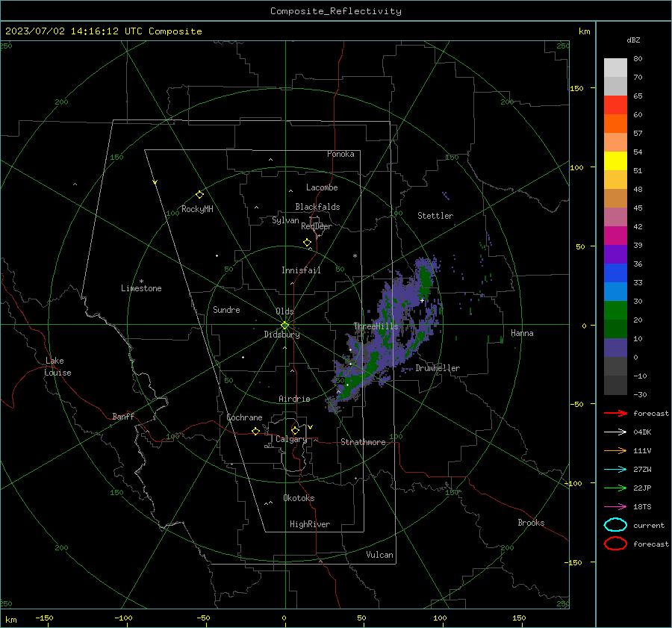Click the Stettler city label
Viewport: 672px width, 628px height.
coord(435,216)
